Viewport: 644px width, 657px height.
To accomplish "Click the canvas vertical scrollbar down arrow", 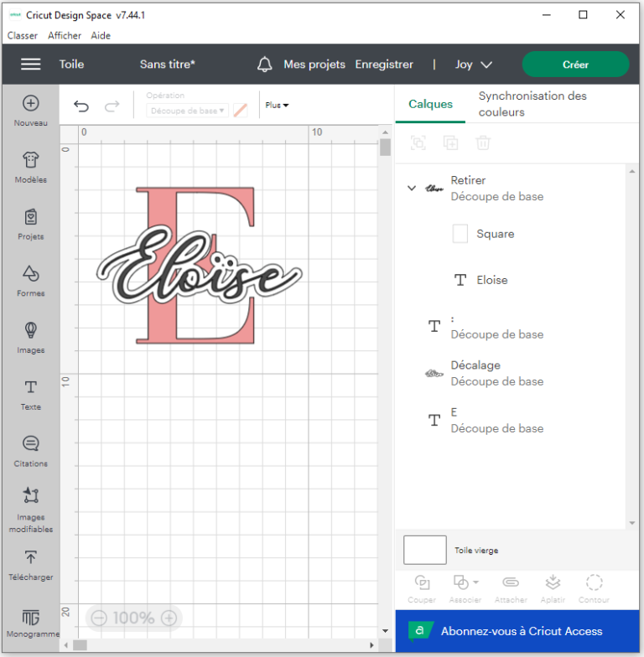I will (385, 631).
